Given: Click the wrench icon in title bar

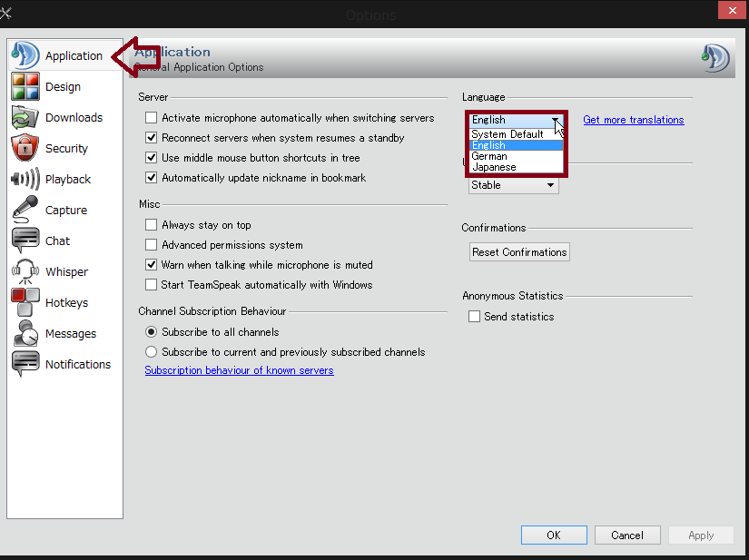Looking at the screenshot, I should coord(5,14).
